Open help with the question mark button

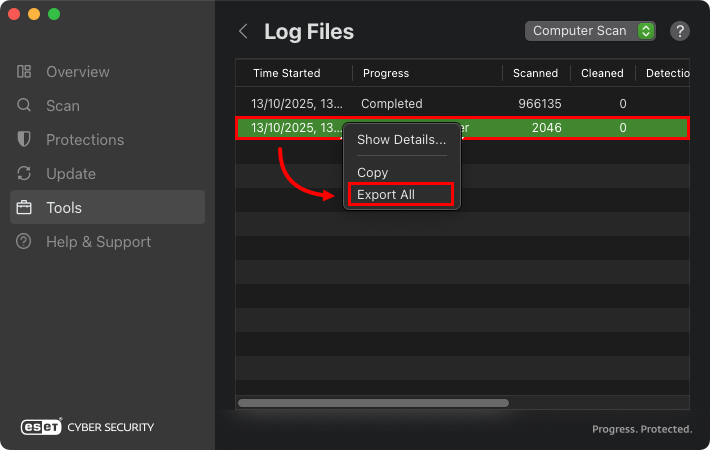680,31
